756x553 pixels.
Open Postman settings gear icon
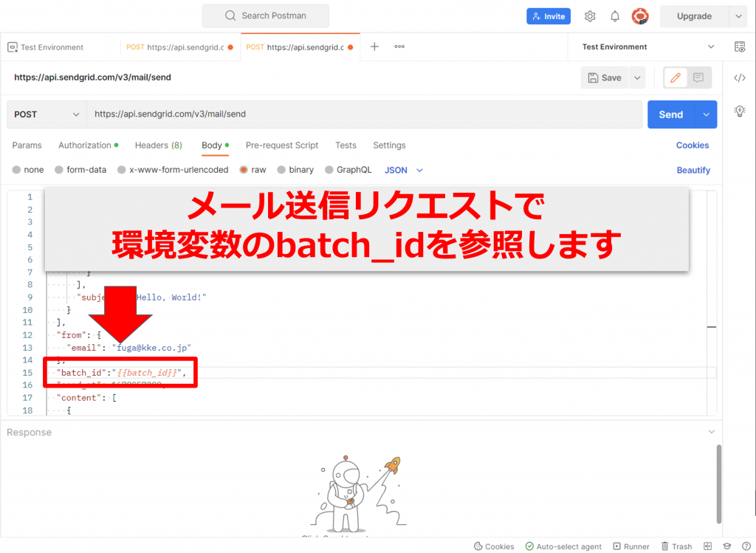[x=588, y=16]
